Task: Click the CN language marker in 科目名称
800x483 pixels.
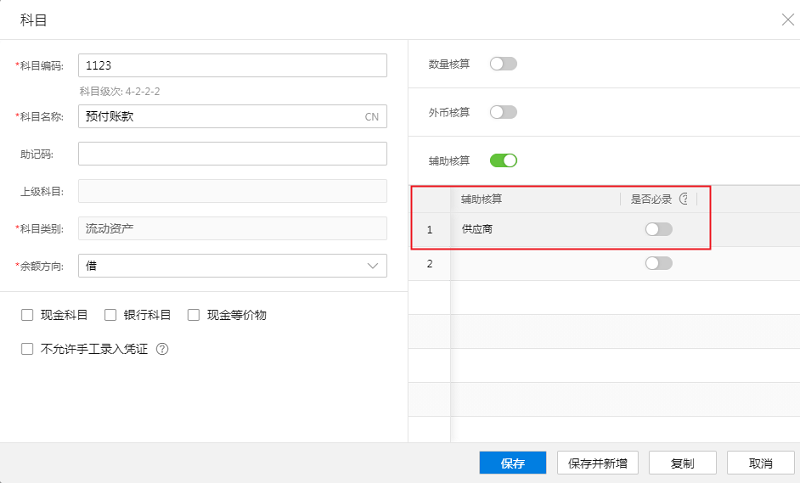Action: pos(371,117)
